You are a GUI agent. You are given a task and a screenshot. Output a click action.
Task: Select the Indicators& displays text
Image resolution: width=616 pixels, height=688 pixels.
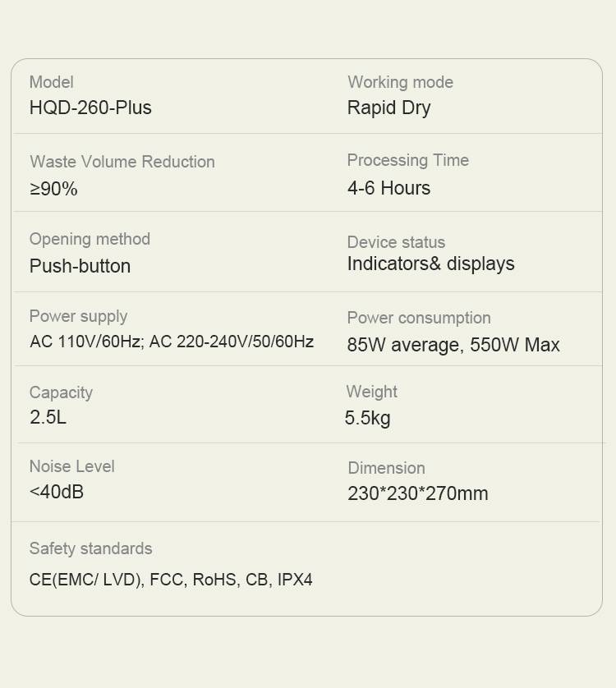pyautogui.click(x=430, y=264)
